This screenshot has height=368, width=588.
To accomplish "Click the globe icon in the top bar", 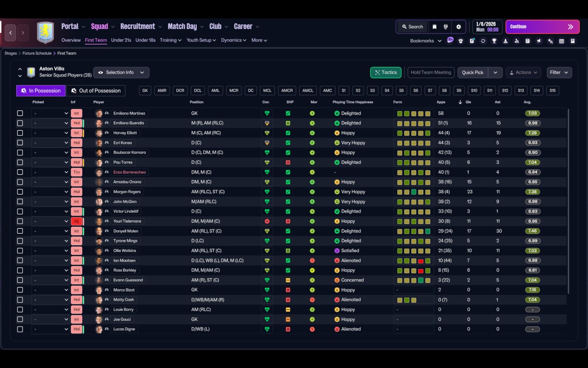I will 446,27.
